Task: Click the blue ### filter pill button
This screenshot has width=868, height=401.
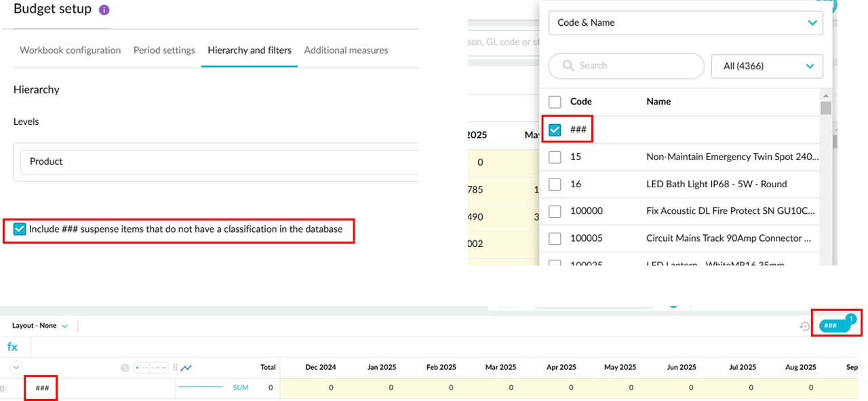Action: 833,326
